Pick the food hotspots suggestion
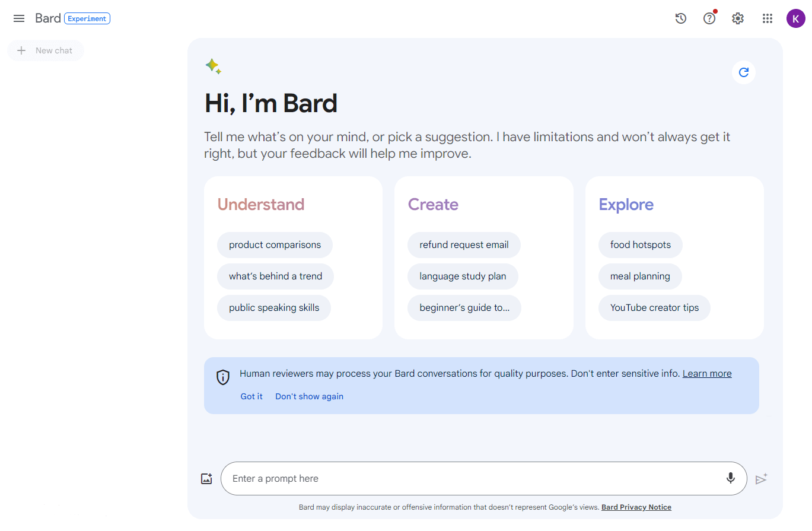Screen dimensions: 812x531 pos(641,245)
